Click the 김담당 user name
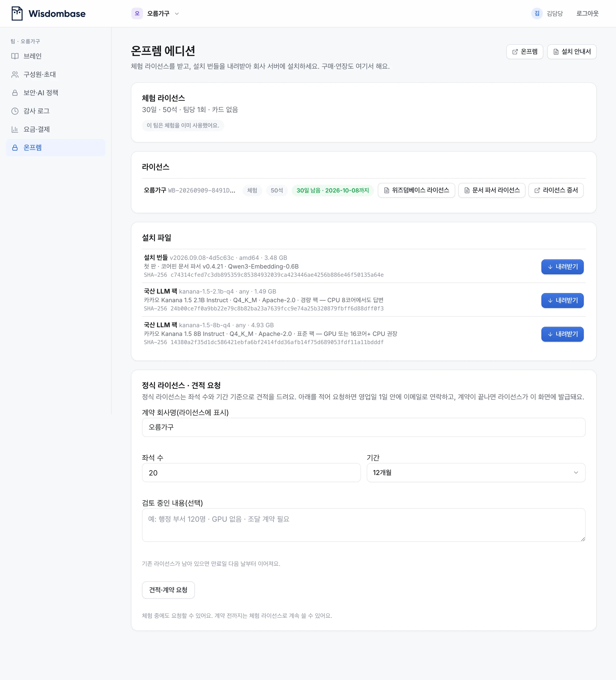The height and width of the screenshot is (680, 616). (555, 13)
